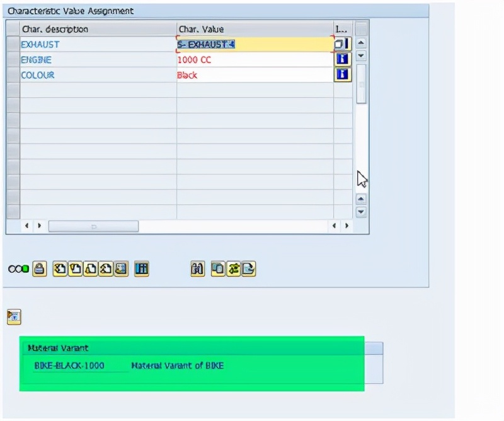Select the Char. description column header
Viewport: 504px width, 421px height.
pos(94,28)
